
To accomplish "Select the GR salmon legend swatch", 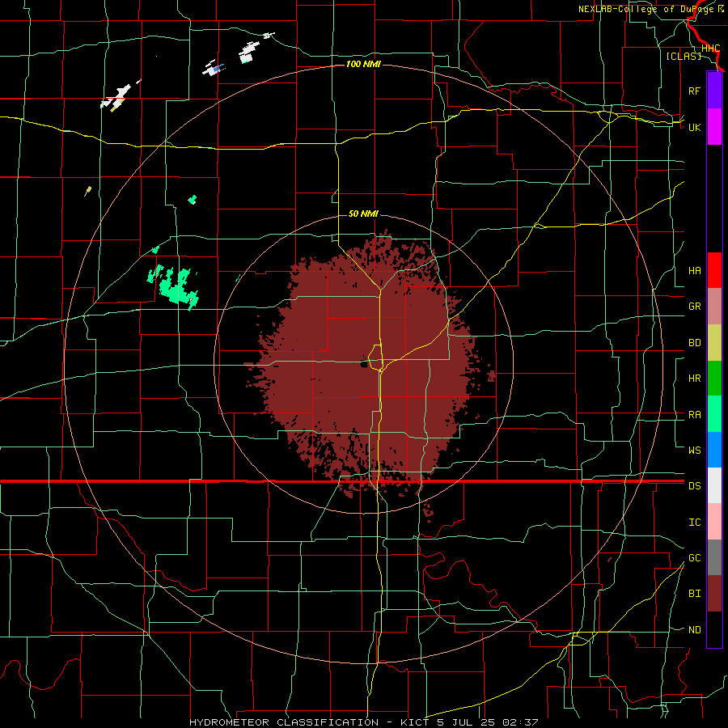I will pyautogui.click(x=714, y=307).
